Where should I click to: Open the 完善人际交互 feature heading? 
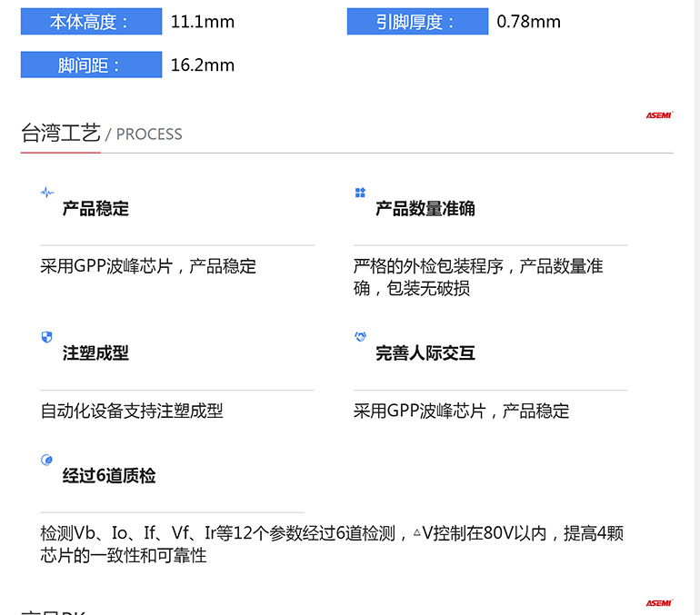[x=425, y=353]
